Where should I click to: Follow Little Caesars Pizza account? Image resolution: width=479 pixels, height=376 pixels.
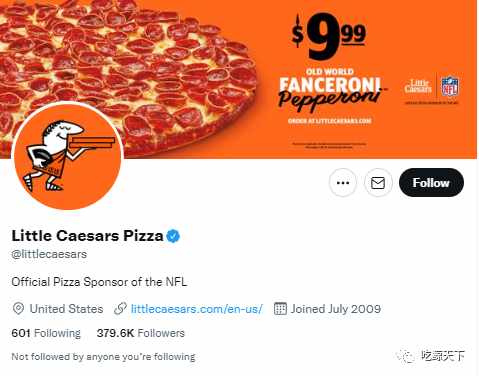(x=431, y=183)
